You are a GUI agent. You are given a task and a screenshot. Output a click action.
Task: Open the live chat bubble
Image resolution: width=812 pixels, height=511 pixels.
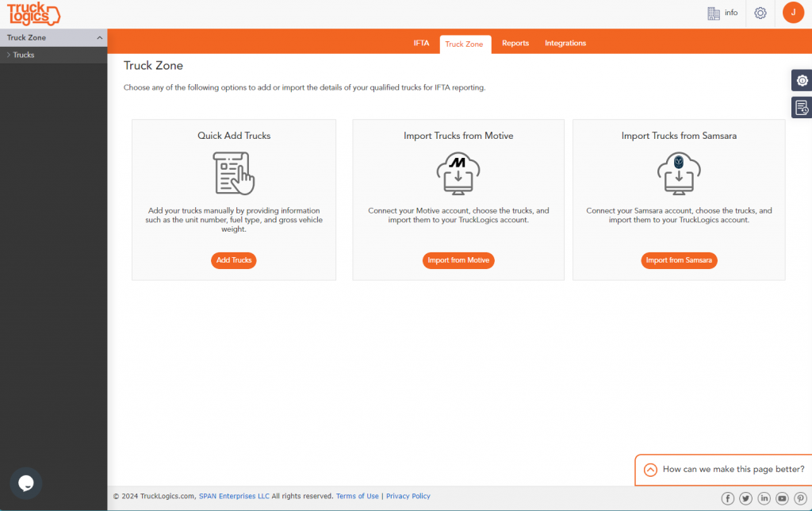26,483
